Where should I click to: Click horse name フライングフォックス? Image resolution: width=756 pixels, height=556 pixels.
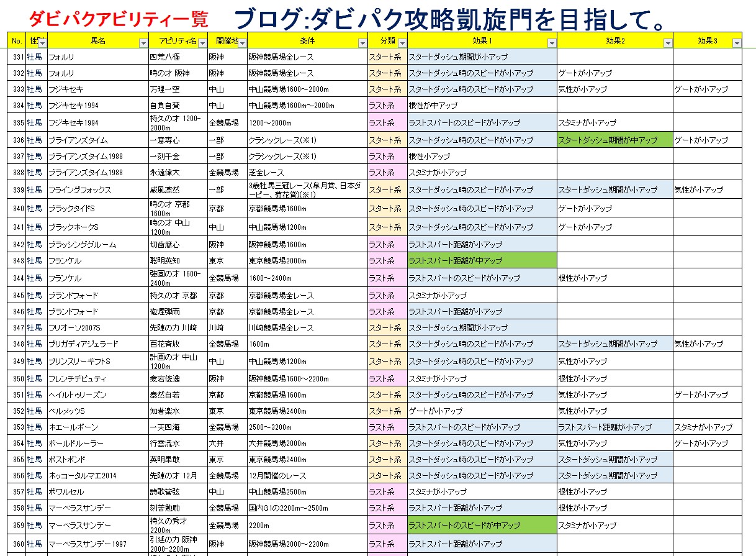[80, 189]
